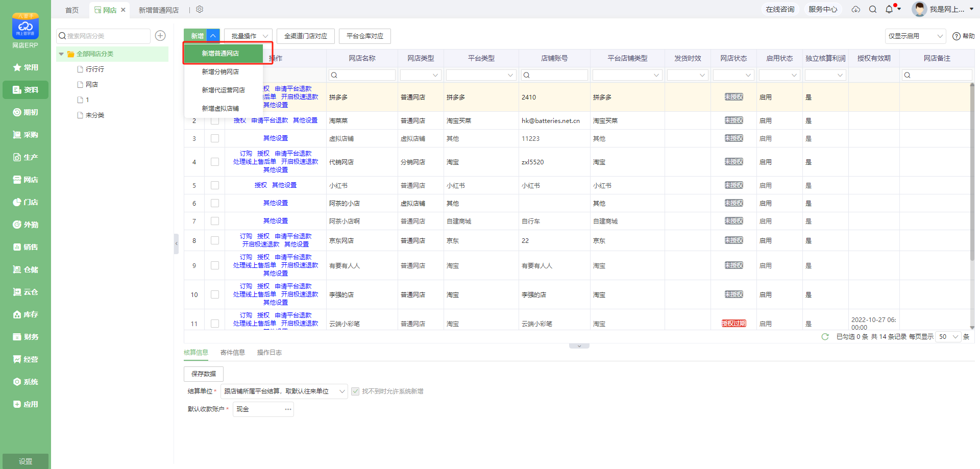Open tab settings gear icon
This screenshot has height=469, width=980.
point(200,10)
